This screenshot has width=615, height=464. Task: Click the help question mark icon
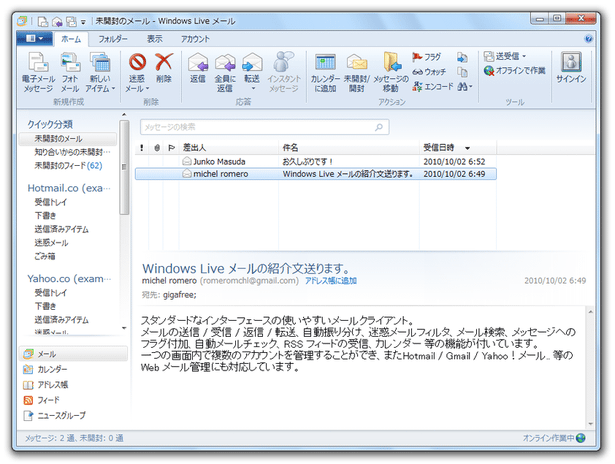click(x=588, y=39)
